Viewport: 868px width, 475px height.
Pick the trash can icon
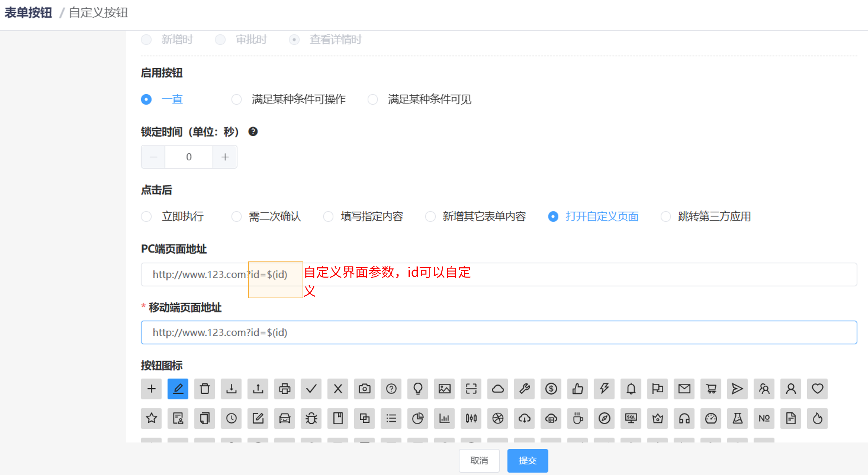[205, 389]
